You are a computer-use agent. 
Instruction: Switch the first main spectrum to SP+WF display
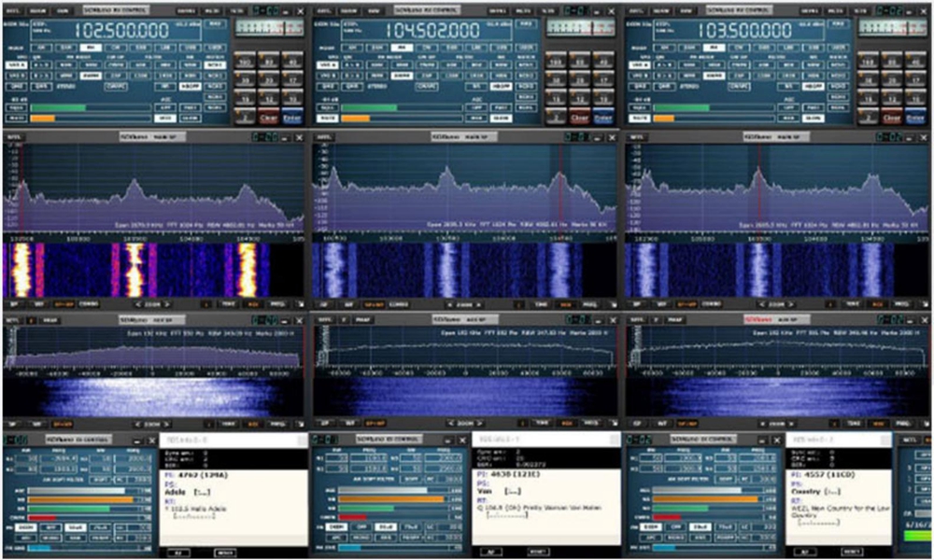tap(64, 304)
